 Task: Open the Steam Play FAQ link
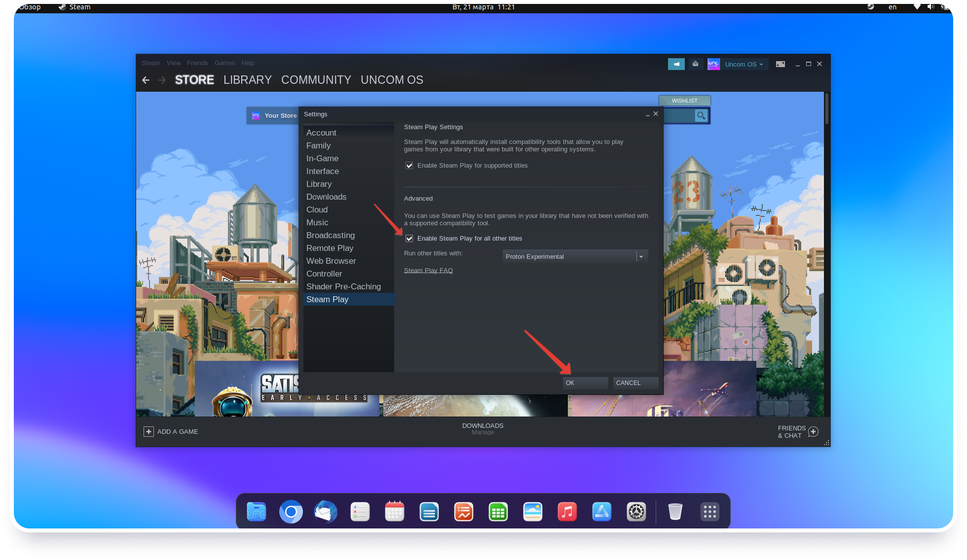click(x=428, y=271)
